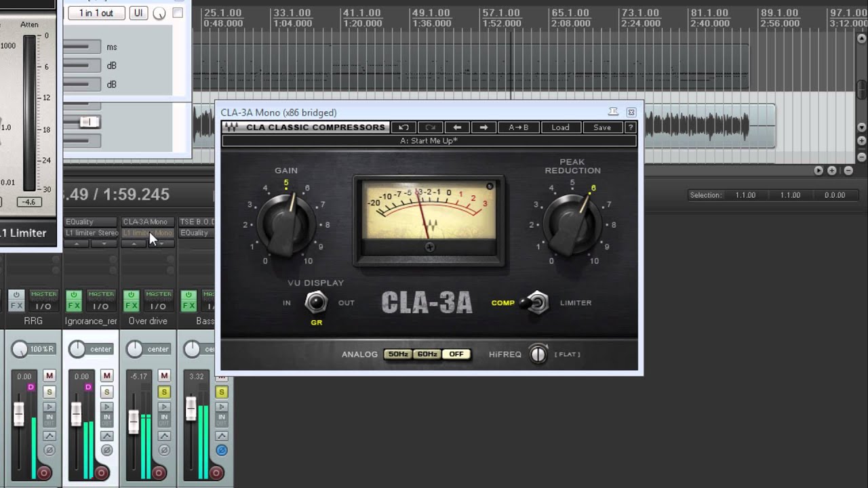Click the redo arrow in CLA-3A toolbar
Image resolution: width=868 pixels, height=488 pixels.
(430, 127)
